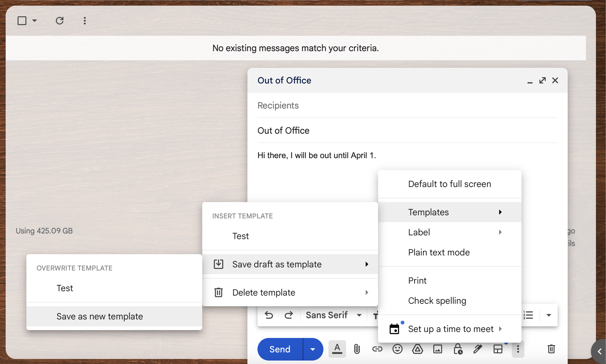Toggle Plain text mode option
The image size is (606, 364).
(x=439, y=252)
